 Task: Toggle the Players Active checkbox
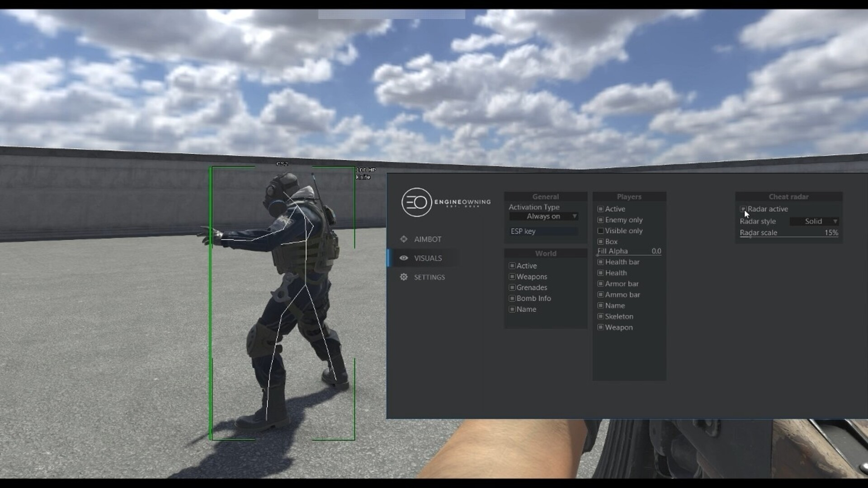(x=600, y=209)
